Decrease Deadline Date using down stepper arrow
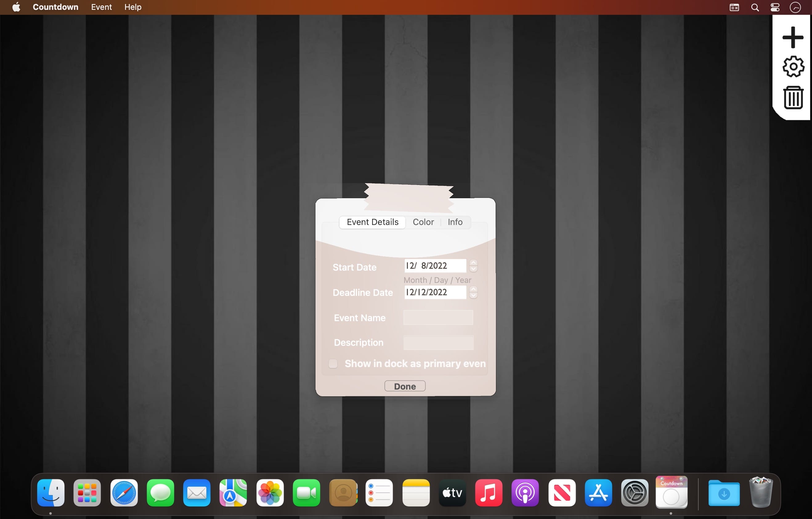Screen dimensions: 812x519 [x=473, y=296]
